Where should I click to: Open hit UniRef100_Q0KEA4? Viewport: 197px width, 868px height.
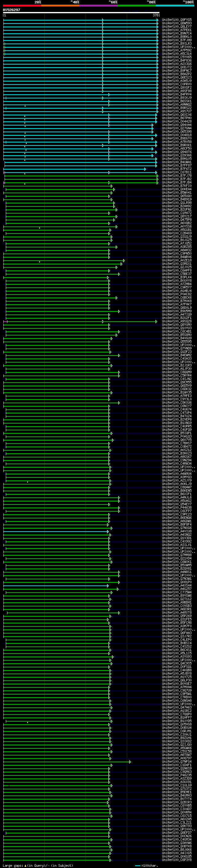tap(176, 189)
